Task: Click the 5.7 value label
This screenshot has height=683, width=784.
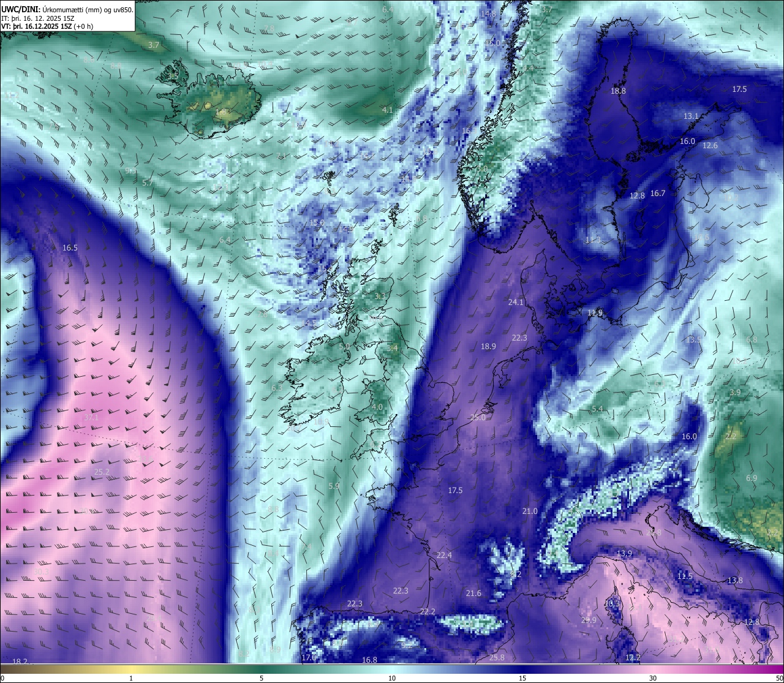Action: point(148,183)
